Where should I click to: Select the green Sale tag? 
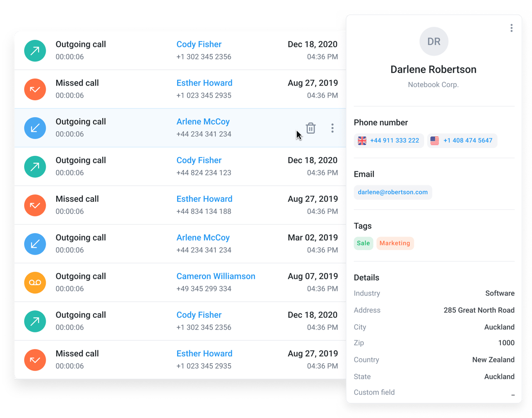tap(363, 243)
